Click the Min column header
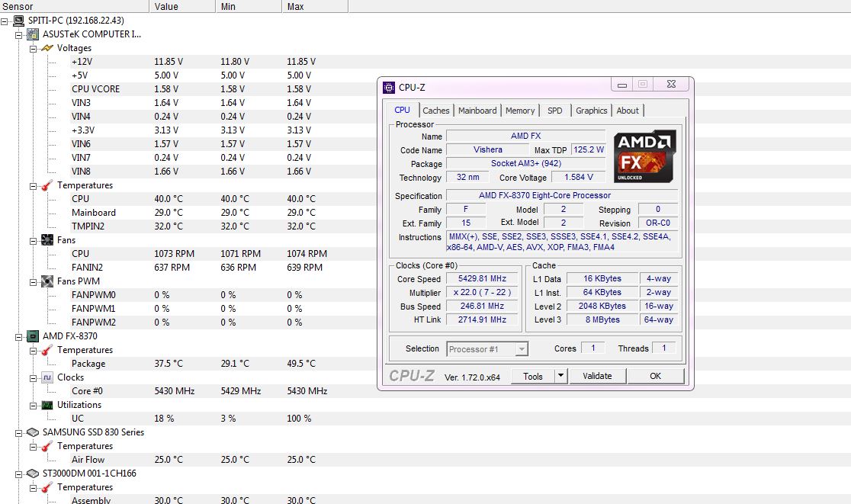The image size is (851, 504). tap(249, 7)
